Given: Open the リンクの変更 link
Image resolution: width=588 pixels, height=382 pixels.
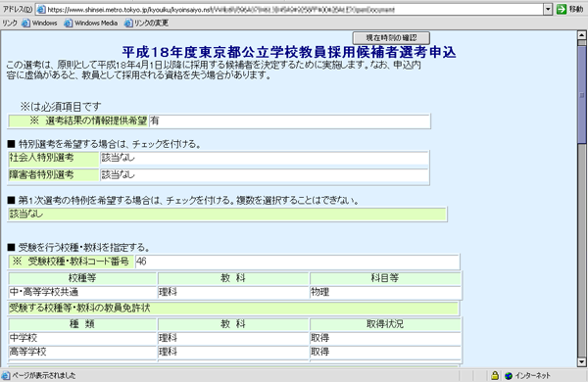Looking at the screenshot, I should point(151,24).
